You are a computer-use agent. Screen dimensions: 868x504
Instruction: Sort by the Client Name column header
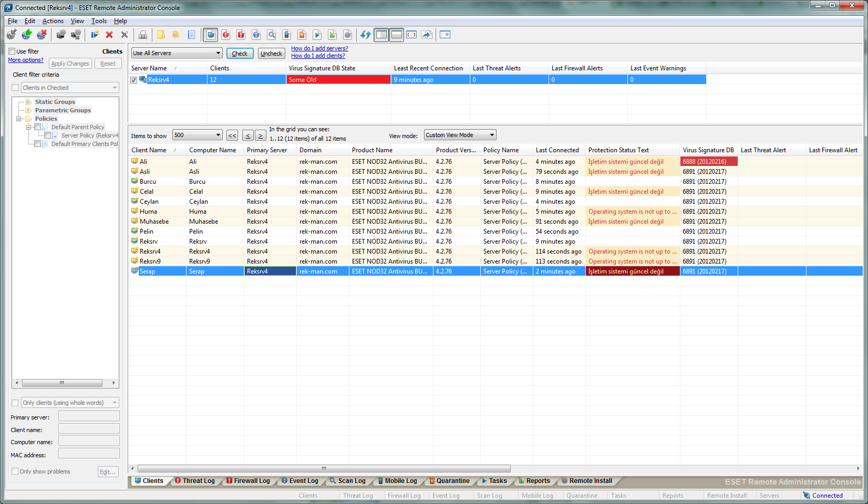(x=157, y=150)
